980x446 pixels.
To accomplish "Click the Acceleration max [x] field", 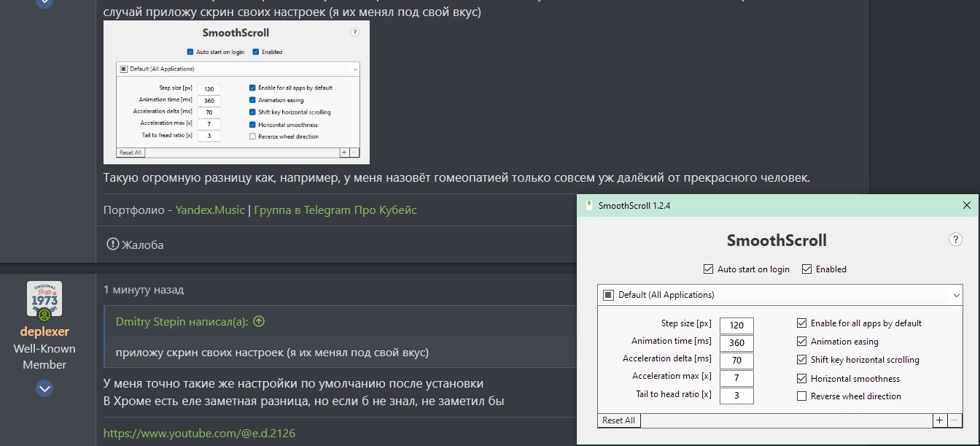I will click(736, 378).
